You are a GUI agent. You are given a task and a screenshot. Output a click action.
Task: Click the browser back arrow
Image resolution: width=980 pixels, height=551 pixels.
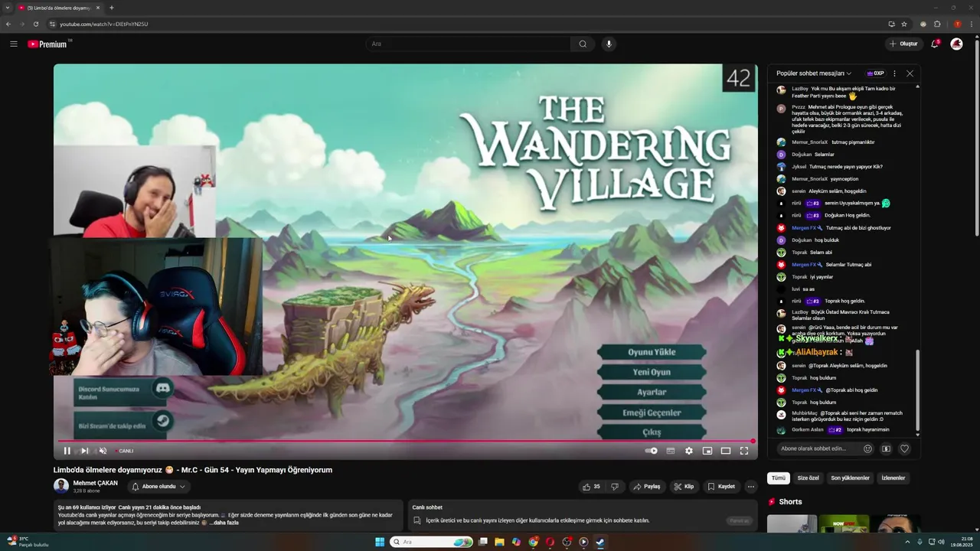8,24
